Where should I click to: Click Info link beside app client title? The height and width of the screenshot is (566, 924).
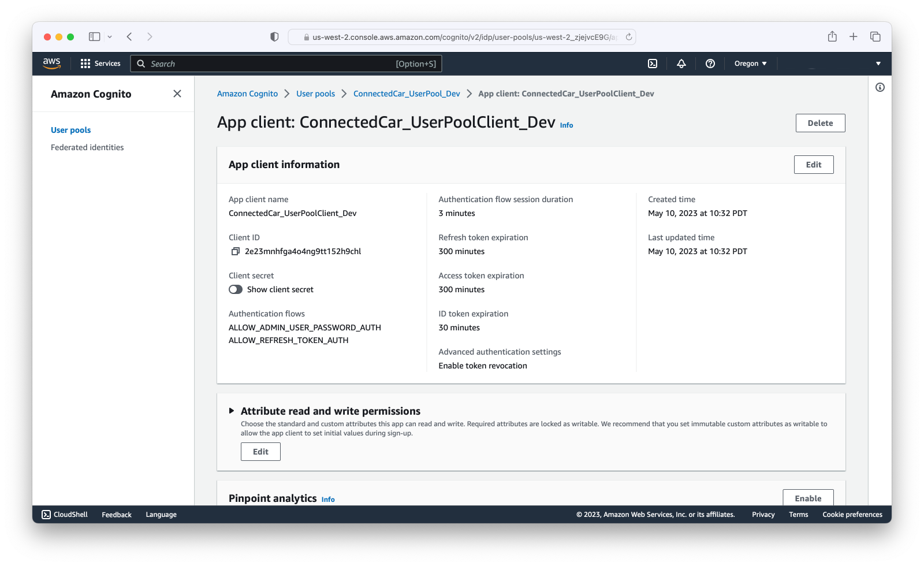pos(567,125)
